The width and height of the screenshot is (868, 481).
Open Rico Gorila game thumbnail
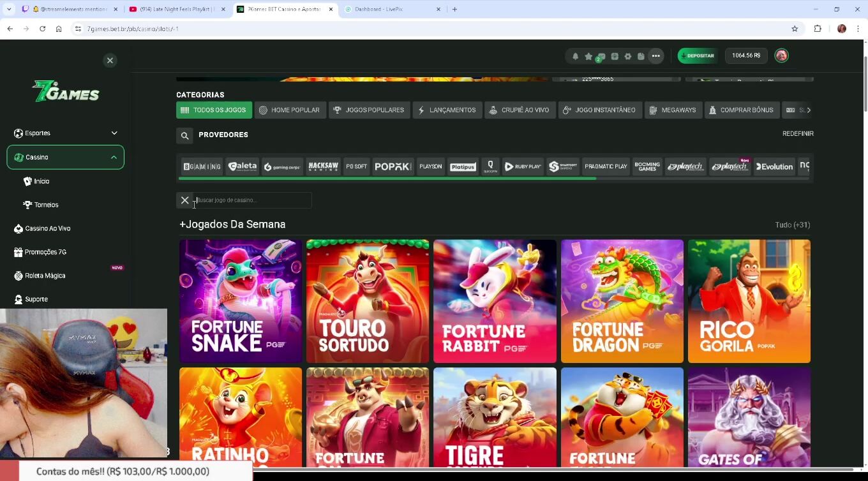tap(749, 301)
